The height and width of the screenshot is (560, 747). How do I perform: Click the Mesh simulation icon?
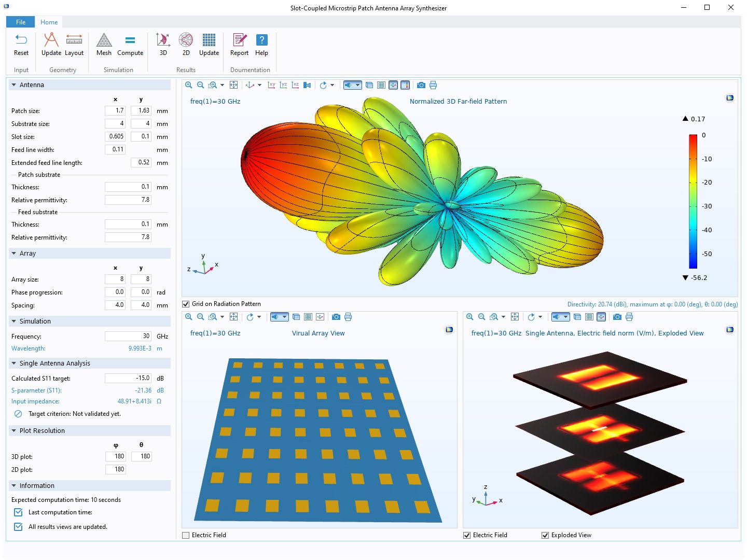[x=104, y=40]
